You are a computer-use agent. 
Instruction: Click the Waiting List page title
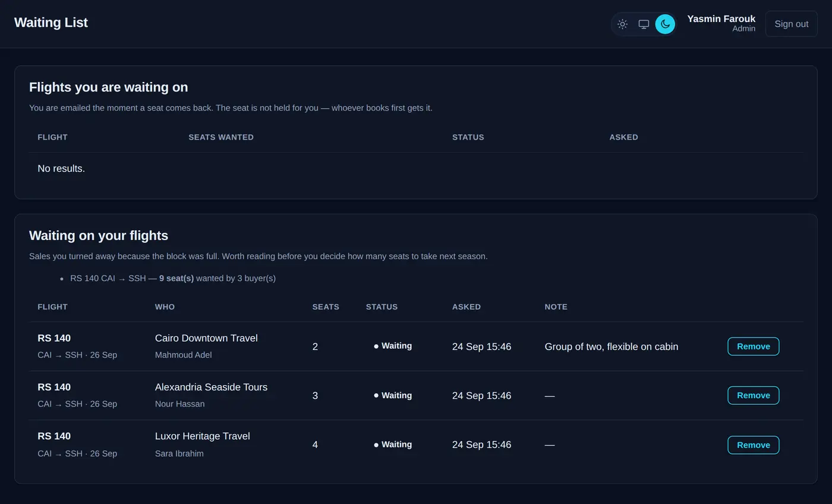[x=51, y=23]
